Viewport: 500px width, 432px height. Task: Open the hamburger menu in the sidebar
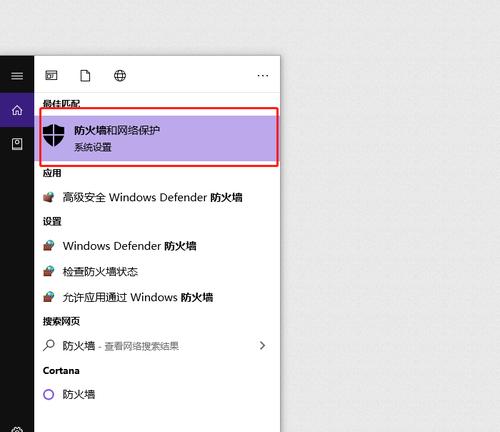pos(17,76)
